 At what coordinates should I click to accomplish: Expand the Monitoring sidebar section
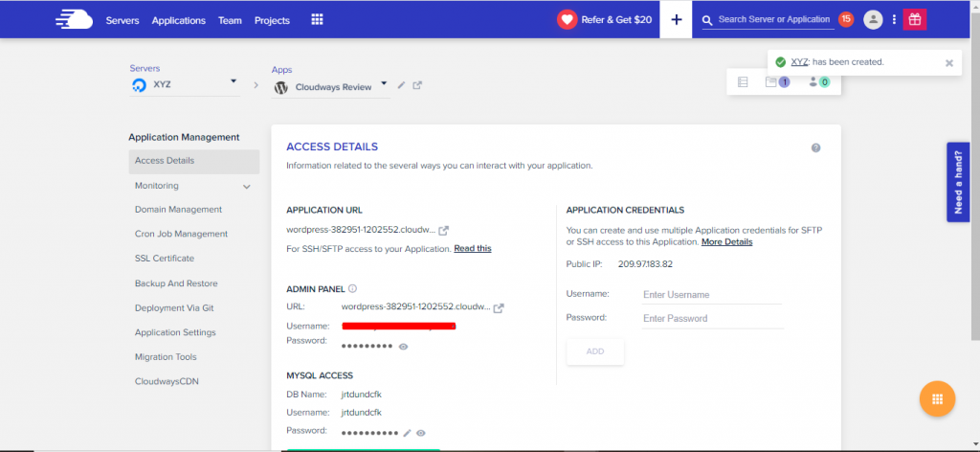246,186
